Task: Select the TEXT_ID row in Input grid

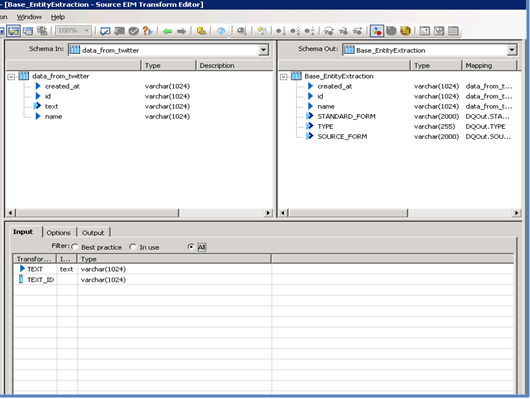Action: tap(264, 280)
